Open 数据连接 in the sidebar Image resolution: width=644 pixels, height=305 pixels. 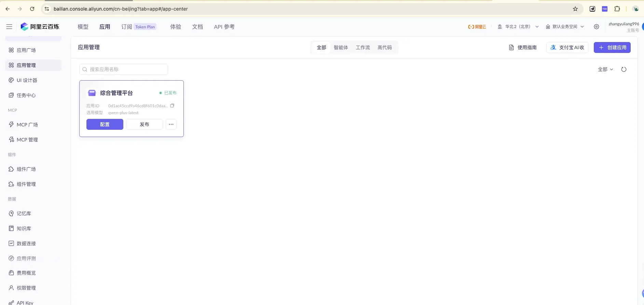click(33, 244)
